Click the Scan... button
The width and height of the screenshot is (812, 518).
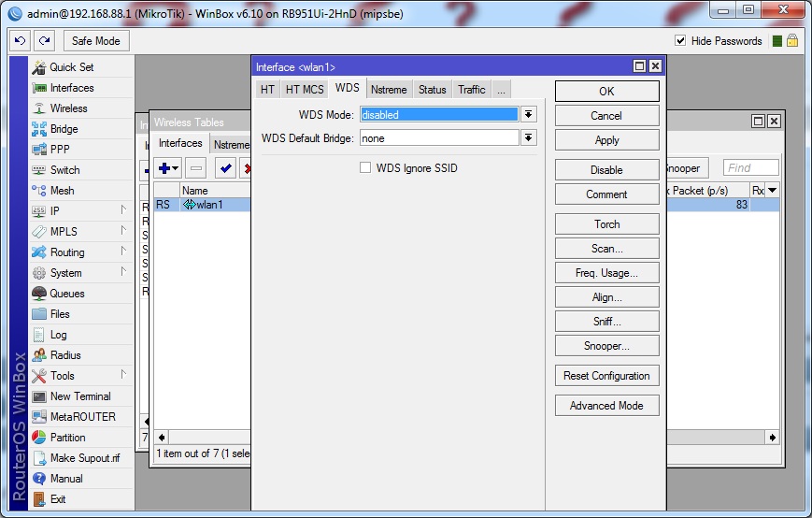(x=607, y=249)
